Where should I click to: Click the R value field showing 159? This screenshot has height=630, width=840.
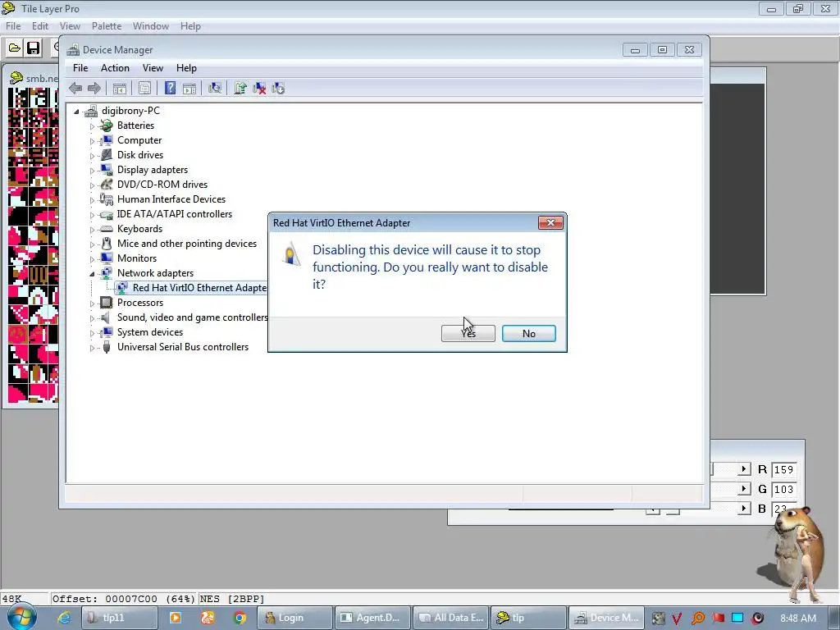[783, 470]
